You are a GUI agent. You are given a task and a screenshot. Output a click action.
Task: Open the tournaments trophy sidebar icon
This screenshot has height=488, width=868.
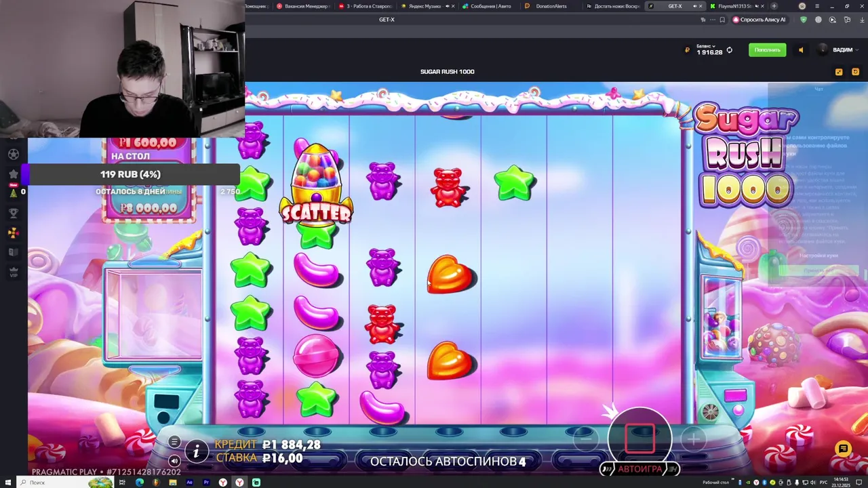click(14, 213)
